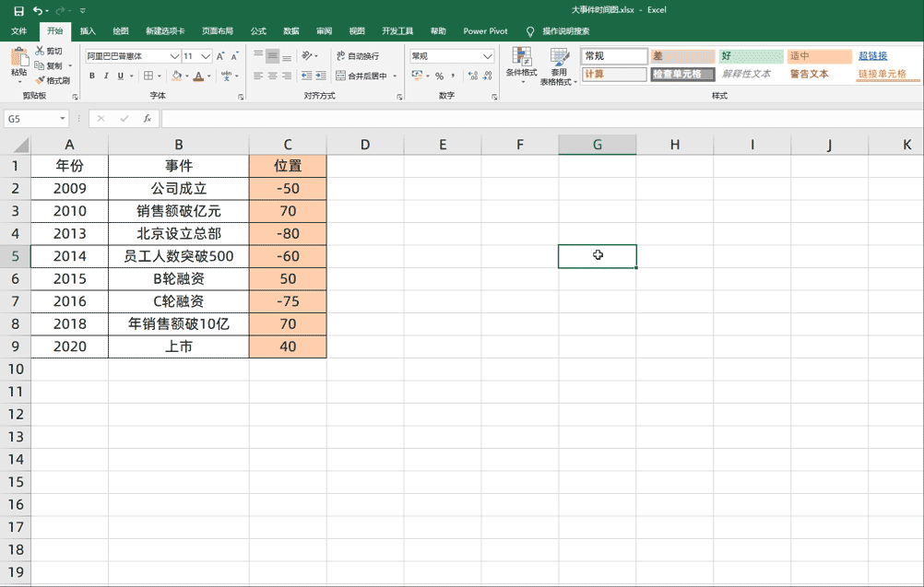Screen dimensions: 924x587
Task: Switch to the Power Pivot tab
Action: coord(485,31)
